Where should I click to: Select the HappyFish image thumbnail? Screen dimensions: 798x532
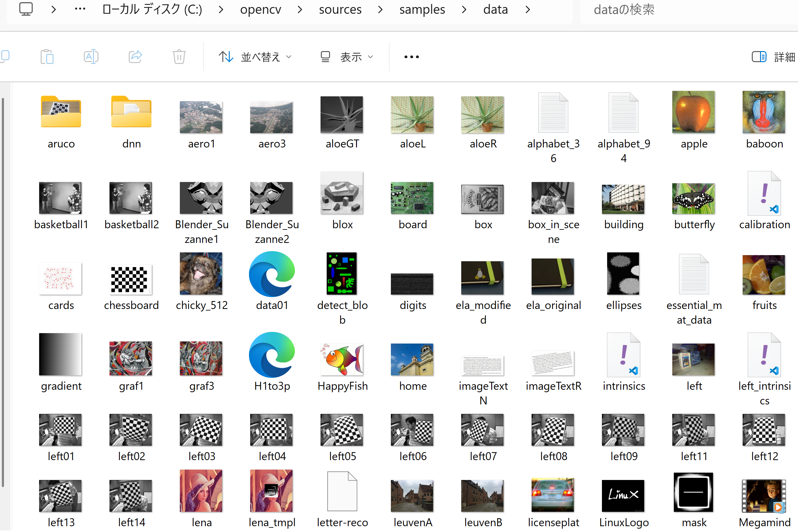(x=342, y=359)
